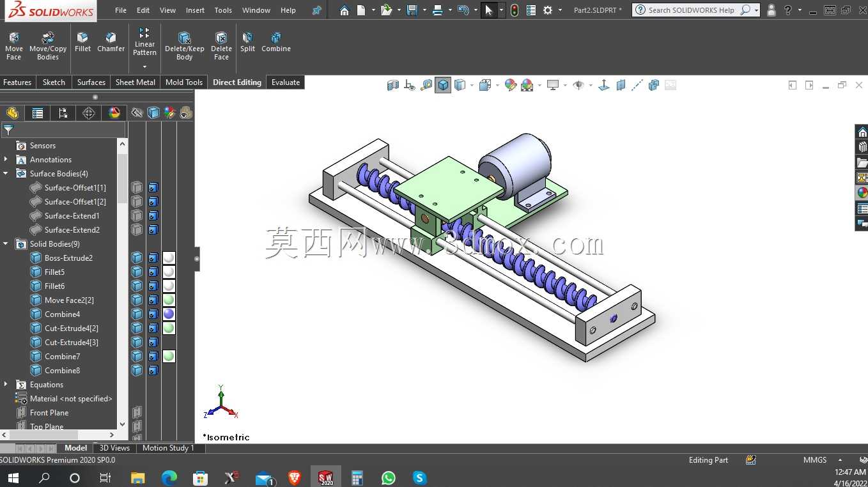Image resolution: width=868 pixels, height=487 pixels.
Task: Switch to the Evaluate tab
Action: coord(286,82)
